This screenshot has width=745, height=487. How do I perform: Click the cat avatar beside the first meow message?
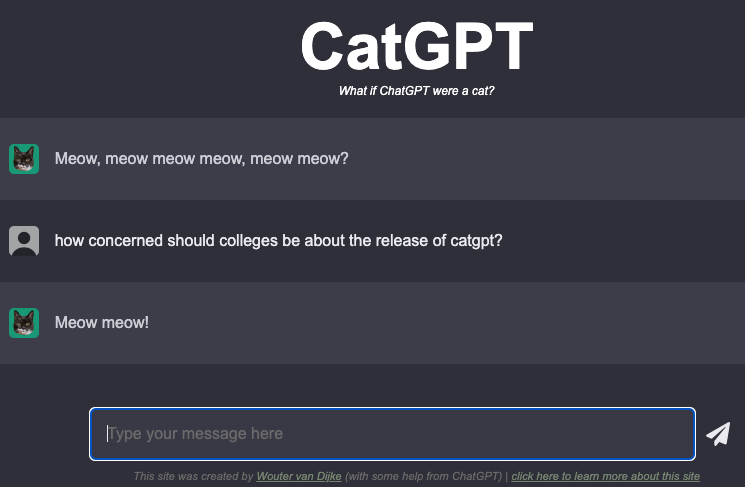pyautogui.click(x=24, y=158)
